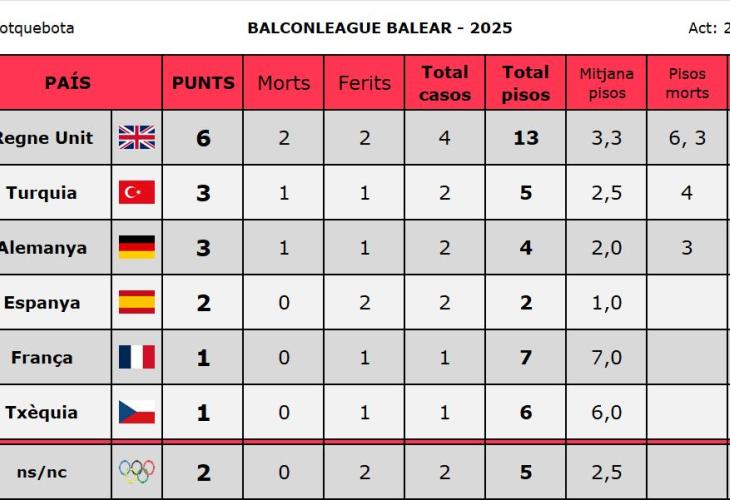Select the Morts column header
This screenshot has height=500, width=730.
pyautogui.click(x=284, y=83)
